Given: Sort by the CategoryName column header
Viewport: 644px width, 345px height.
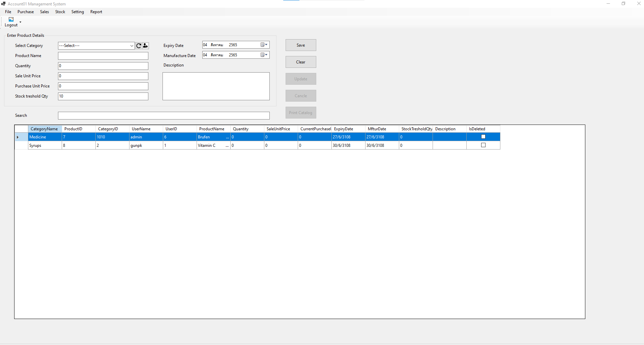Looking at the screenshot, I should pos(44,129).
